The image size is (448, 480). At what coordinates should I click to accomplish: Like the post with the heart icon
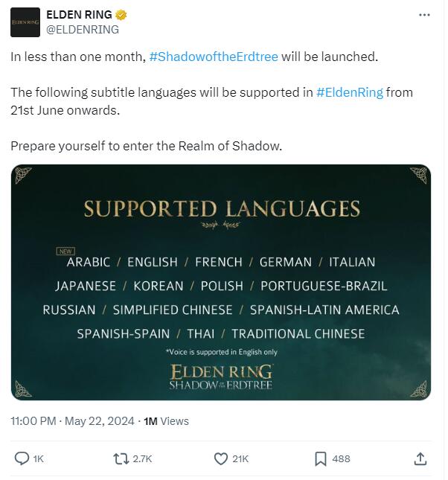(221, 459)
